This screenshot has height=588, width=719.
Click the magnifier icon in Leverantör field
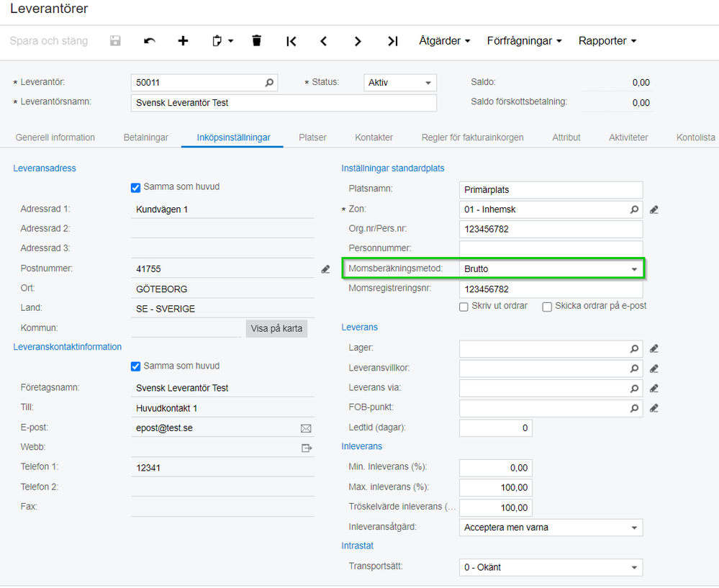[x=269, y=83]
